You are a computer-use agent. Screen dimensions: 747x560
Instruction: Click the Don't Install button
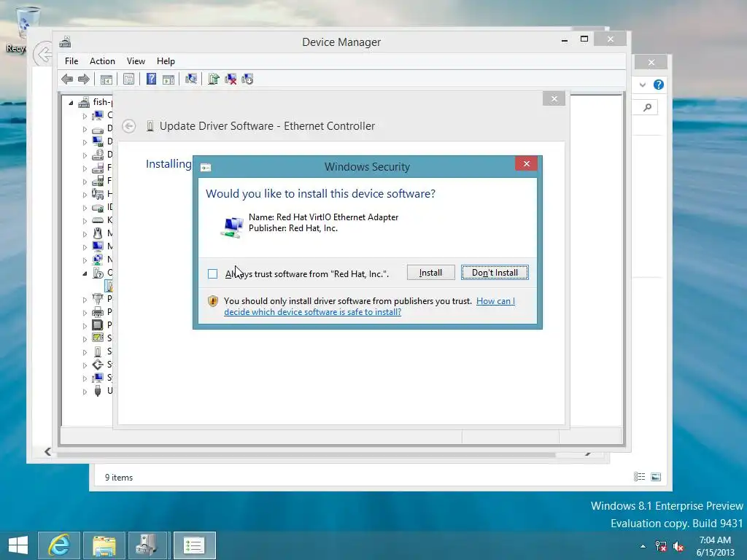[x=495, y=273]
